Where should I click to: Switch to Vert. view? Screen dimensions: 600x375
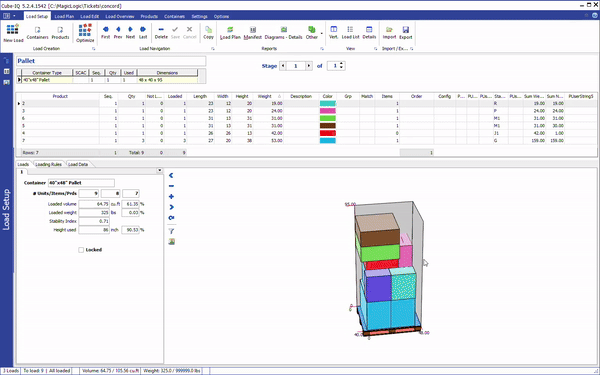coord(334,33)
